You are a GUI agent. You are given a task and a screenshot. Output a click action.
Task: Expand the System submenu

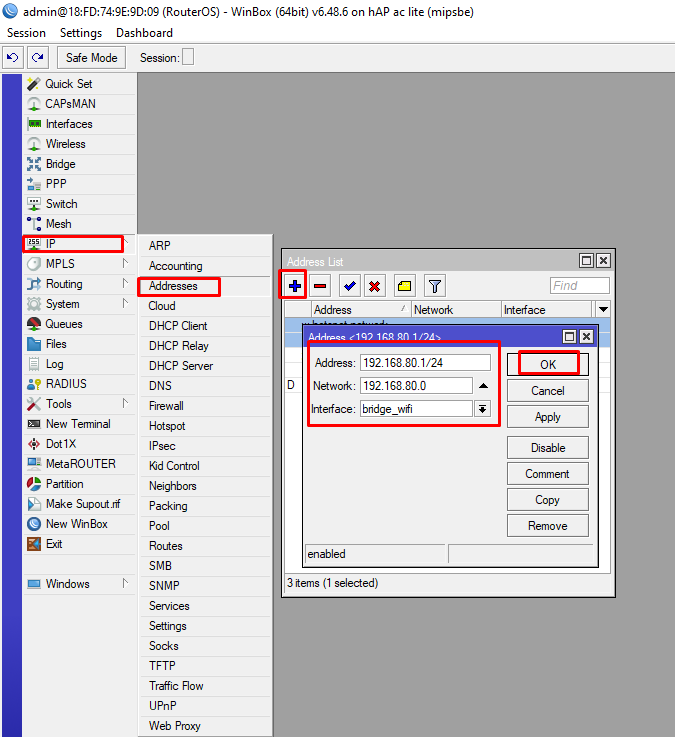(x=79, y=304)
